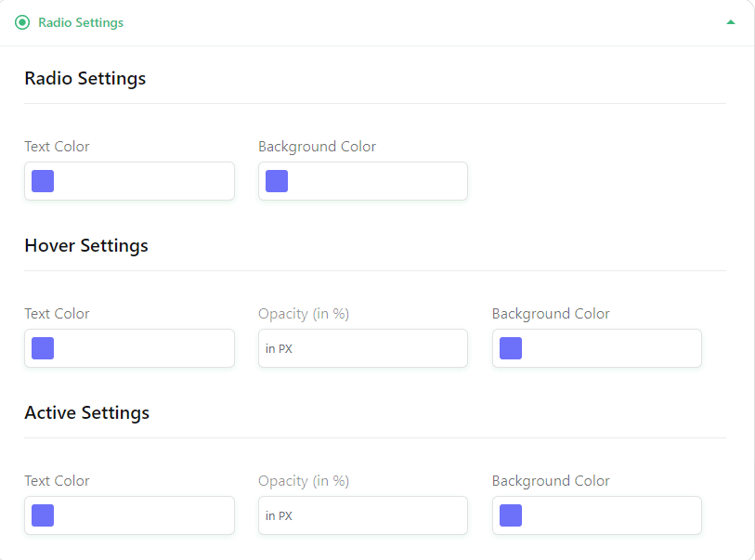This screenshot has width=755, height=560.
Task: Choose the Active Settings Background Color swatch
Action: (x=511, y=515)
